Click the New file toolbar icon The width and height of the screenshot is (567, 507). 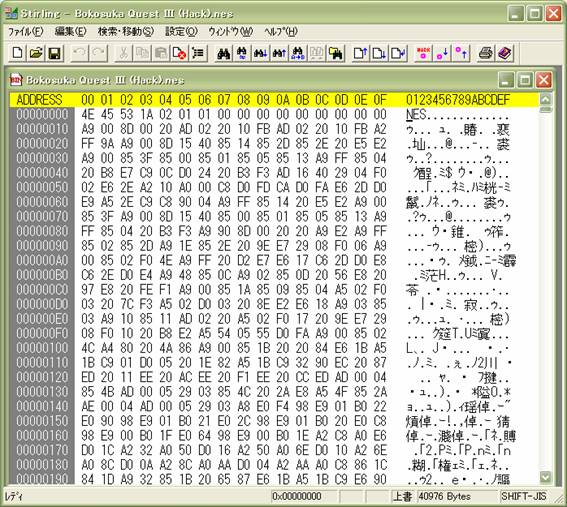tap(17, 53)
